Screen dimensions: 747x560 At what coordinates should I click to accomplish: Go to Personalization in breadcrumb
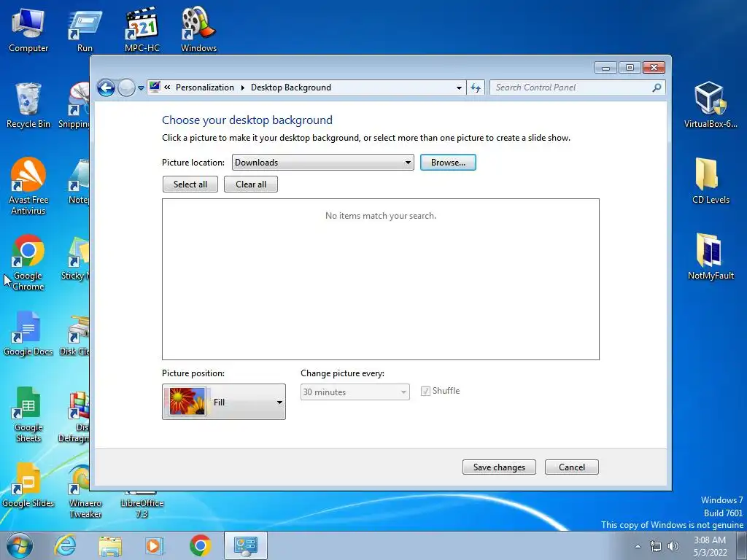click(205, 87)
